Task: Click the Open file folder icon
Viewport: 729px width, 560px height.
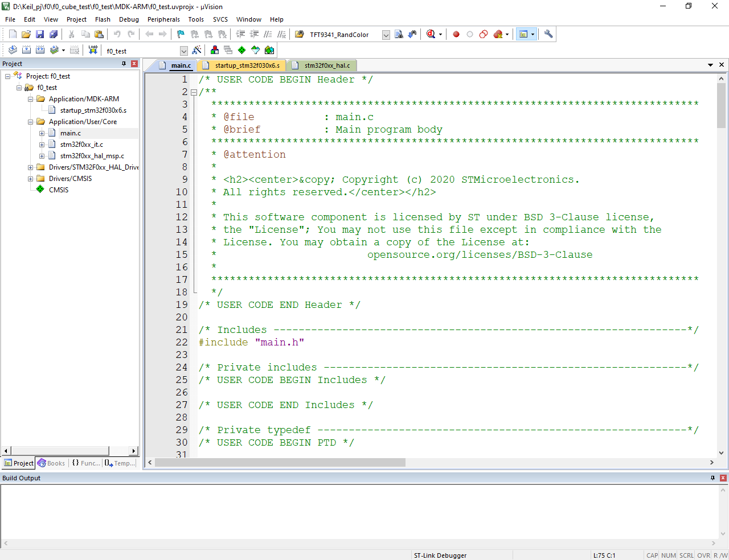Action: click(26, 34)
